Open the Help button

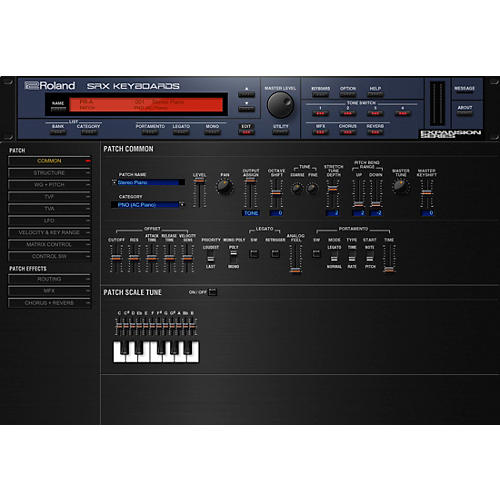(x=375, y=94)
